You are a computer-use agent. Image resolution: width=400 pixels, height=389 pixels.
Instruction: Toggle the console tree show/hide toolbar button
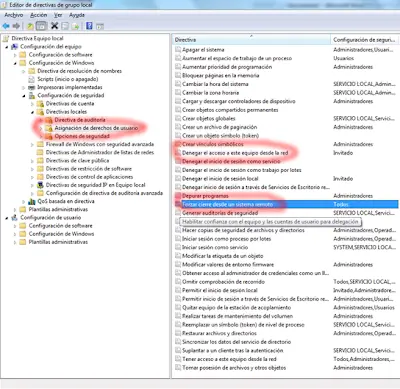pyautogui.click(x=41, y=26)
